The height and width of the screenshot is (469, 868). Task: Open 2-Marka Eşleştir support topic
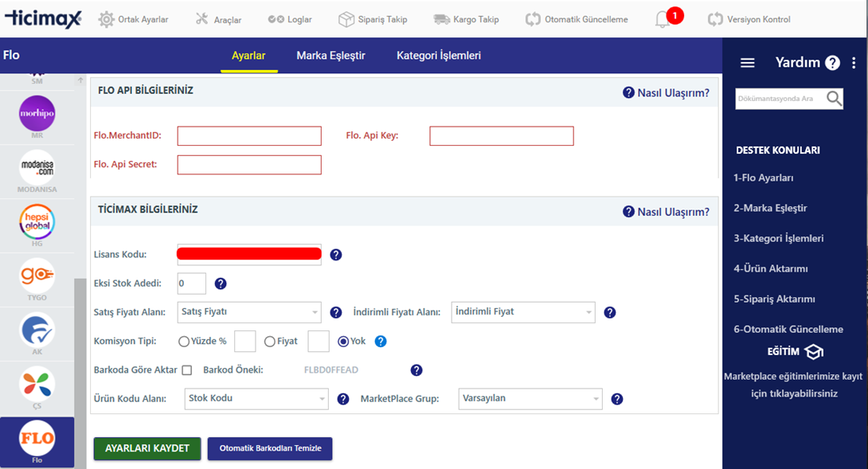click(770, 208)
